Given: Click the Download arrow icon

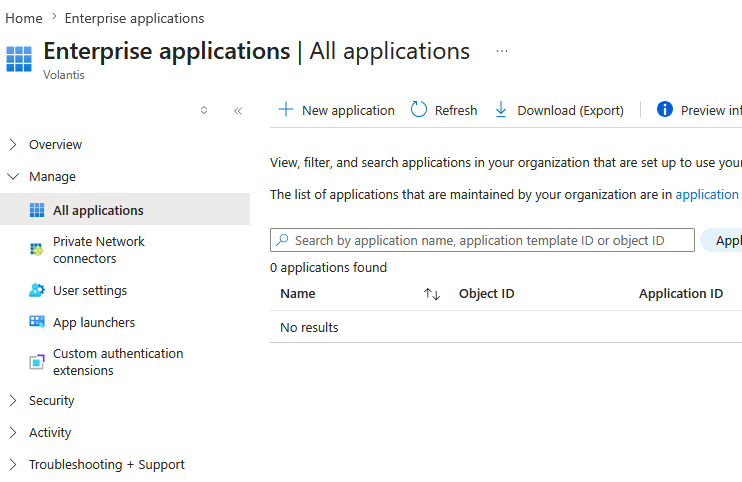Looking at the screenshot, I should 501,109.
